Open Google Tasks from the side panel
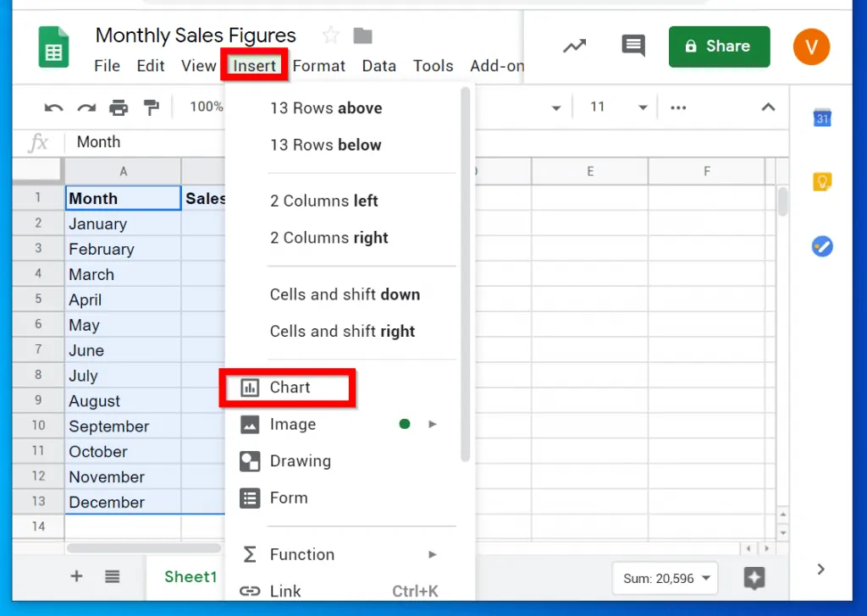Image resolution: width=867 pixels, height=616 pixels. click(x=822, y=246)
